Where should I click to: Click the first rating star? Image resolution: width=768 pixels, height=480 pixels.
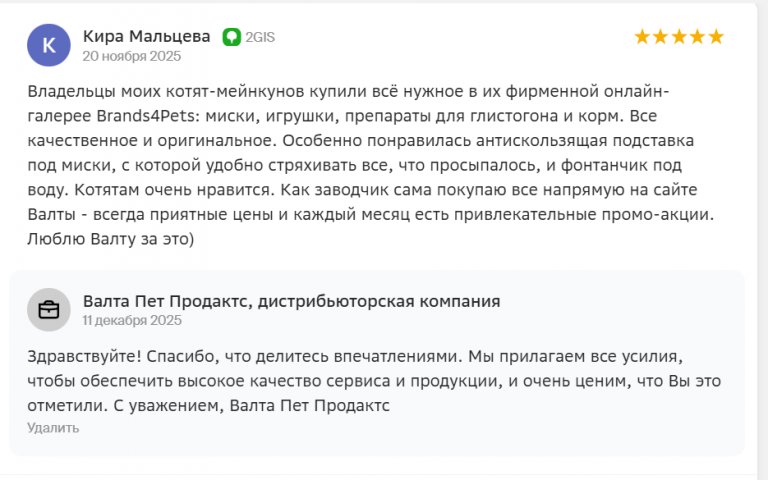[x=643, y=37]
